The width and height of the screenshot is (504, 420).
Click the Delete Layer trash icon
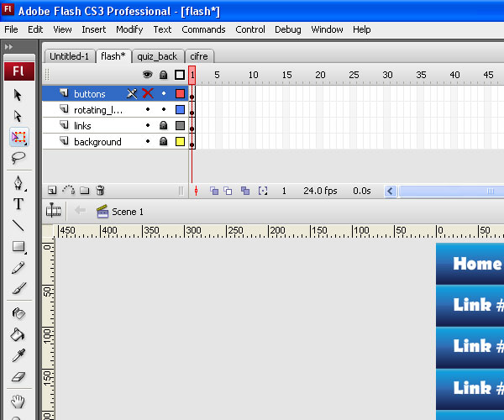pyautogui.click(x=100, y=190)
